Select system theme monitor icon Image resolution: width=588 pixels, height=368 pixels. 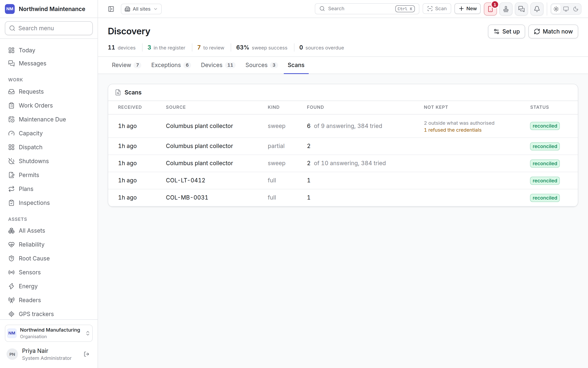tap(566, 9)
